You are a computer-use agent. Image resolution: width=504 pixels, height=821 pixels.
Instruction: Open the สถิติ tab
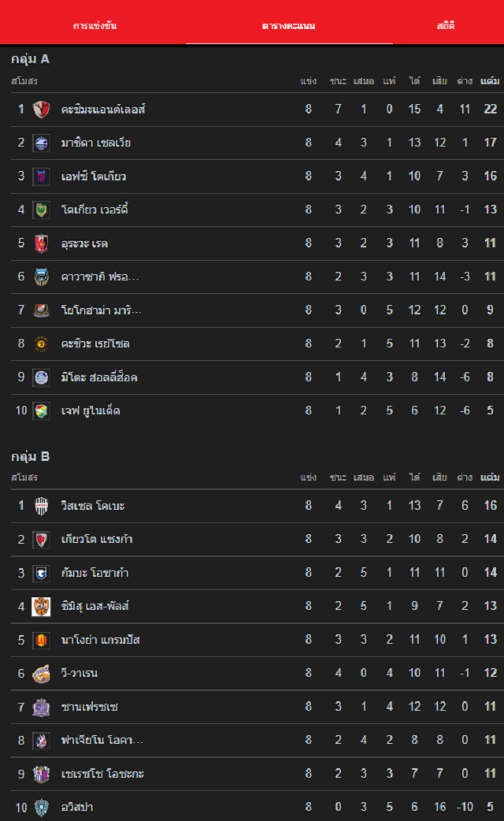[x=446, y=26]
